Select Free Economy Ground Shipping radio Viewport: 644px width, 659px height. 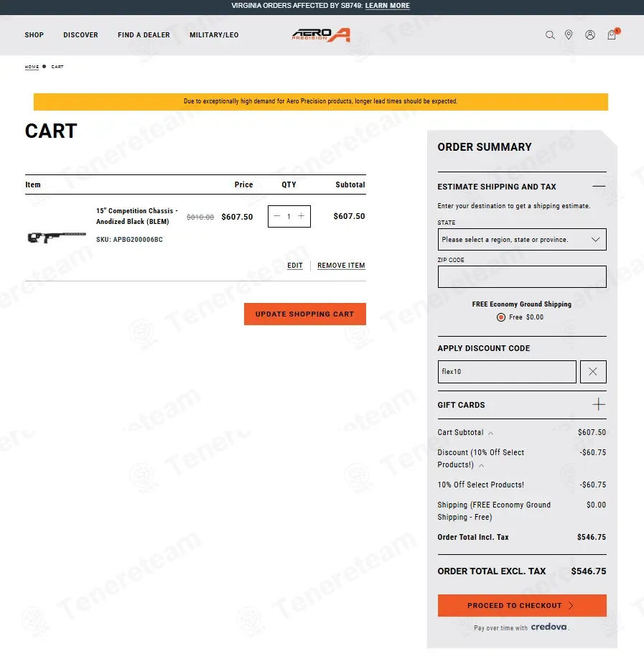[x=500, y=317]
